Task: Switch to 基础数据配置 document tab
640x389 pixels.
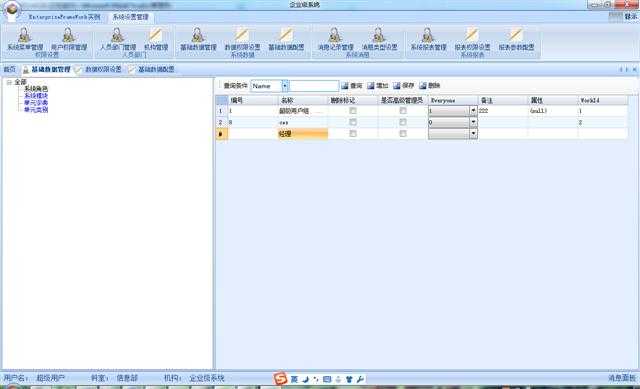Action: click(x=152, y=69)
